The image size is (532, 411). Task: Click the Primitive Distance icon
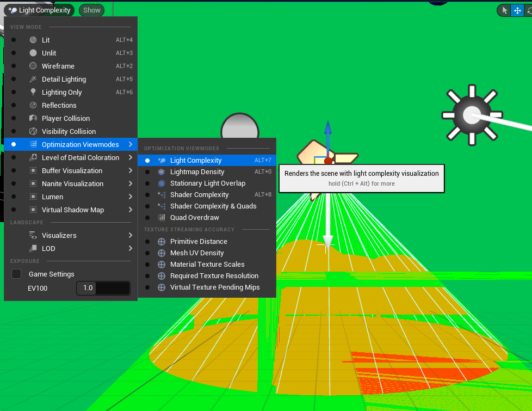tap(162, 242)
